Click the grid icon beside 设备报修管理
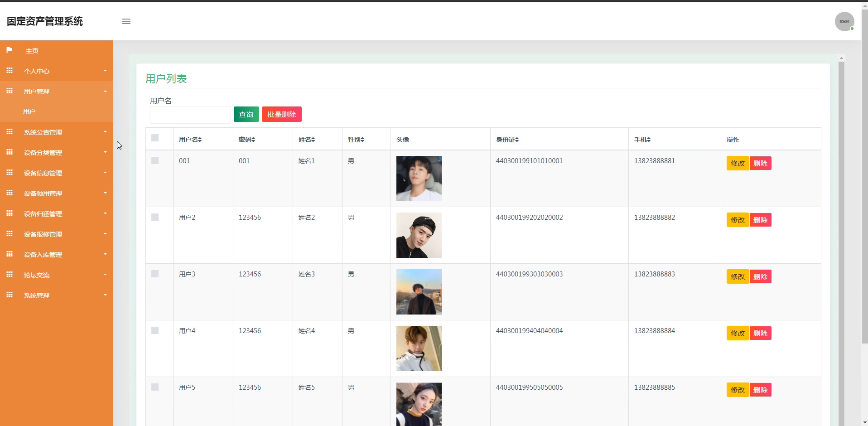The width and height of the screenshot is (868, 426). 9,234
